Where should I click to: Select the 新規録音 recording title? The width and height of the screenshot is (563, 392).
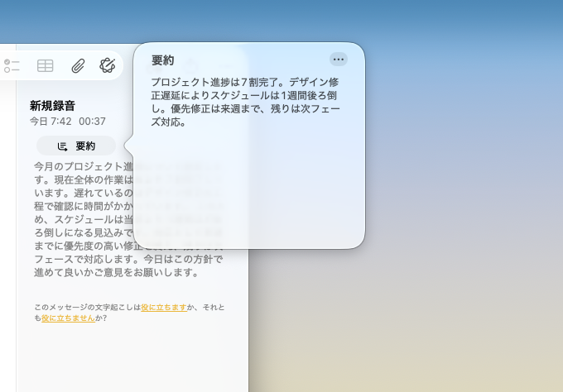[52, 106]
